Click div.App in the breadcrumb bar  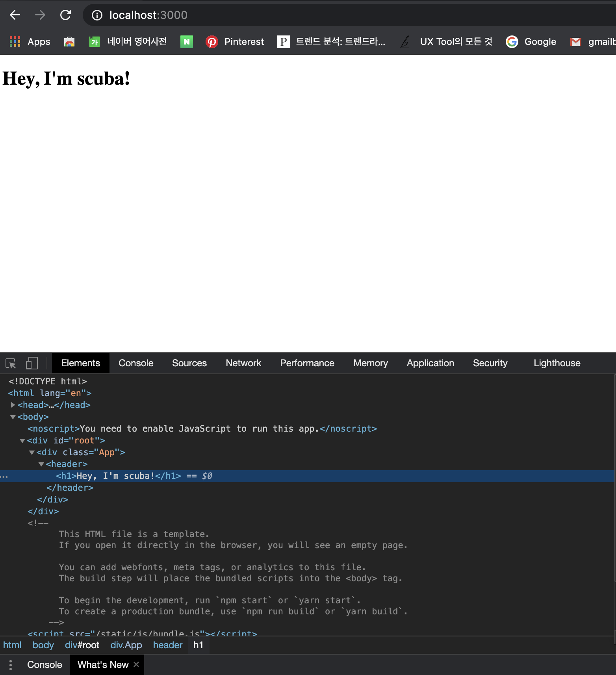[x=126, y=645]
